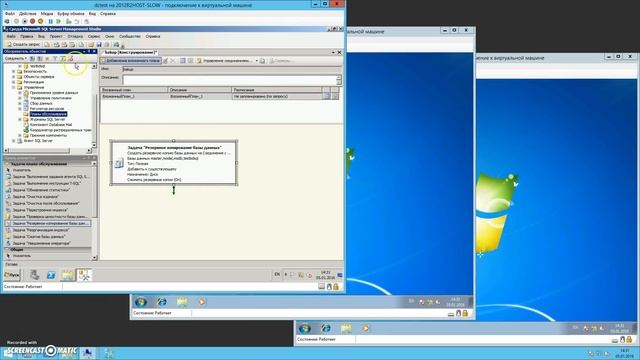
Task: Click the Filter icon in Object Explorer toolbar
Action: click(x=55, y=58)
